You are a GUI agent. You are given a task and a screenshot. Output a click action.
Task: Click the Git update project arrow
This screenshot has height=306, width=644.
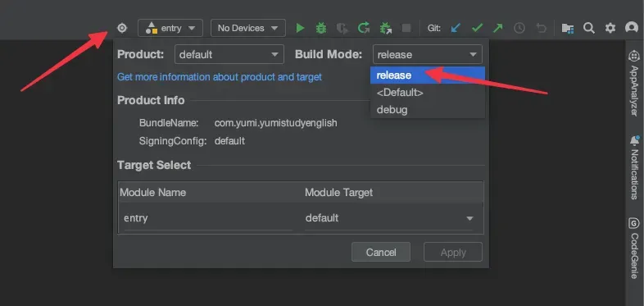pos(456,28)
